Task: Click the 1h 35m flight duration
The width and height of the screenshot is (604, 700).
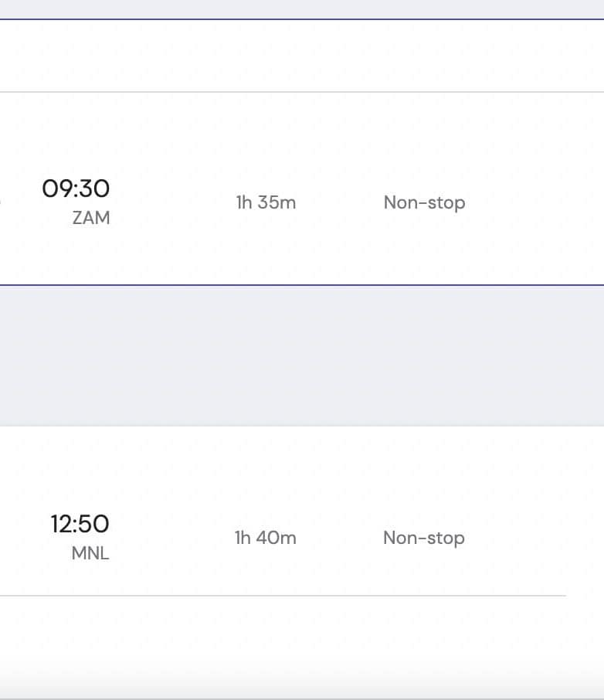Action: tap(266, 202)
